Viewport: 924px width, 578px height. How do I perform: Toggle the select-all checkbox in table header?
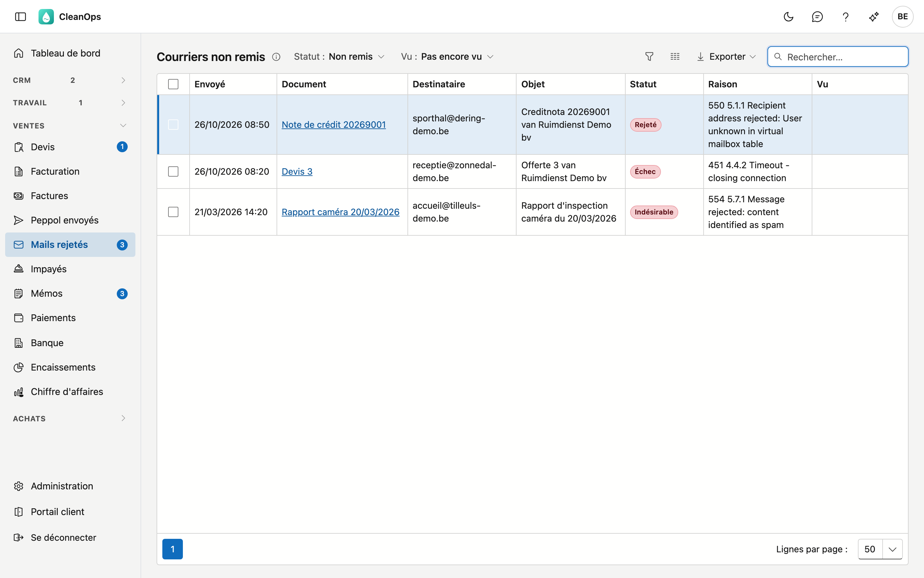(x=173, y=84)
